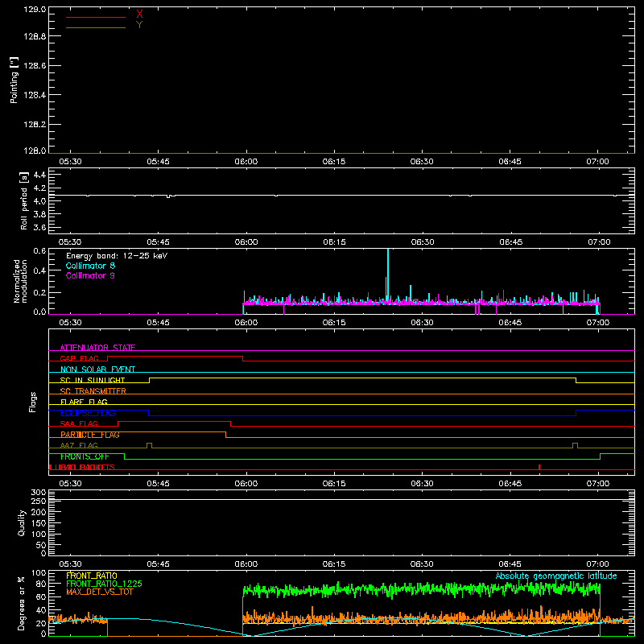Click 06:45 label under the modulation plot
Viewport: 644px width, 644px height.
click(x=510, y=323)
